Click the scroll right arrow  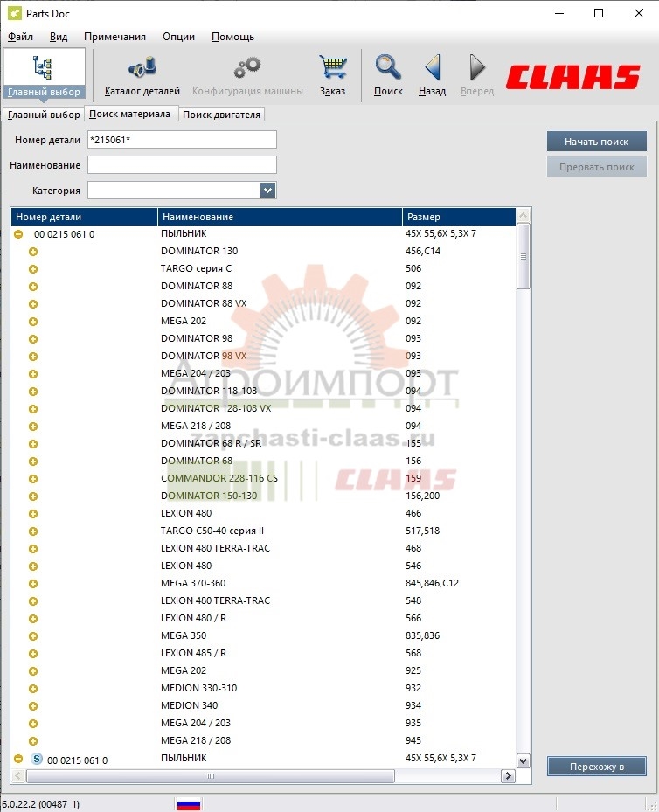point(509,776)
